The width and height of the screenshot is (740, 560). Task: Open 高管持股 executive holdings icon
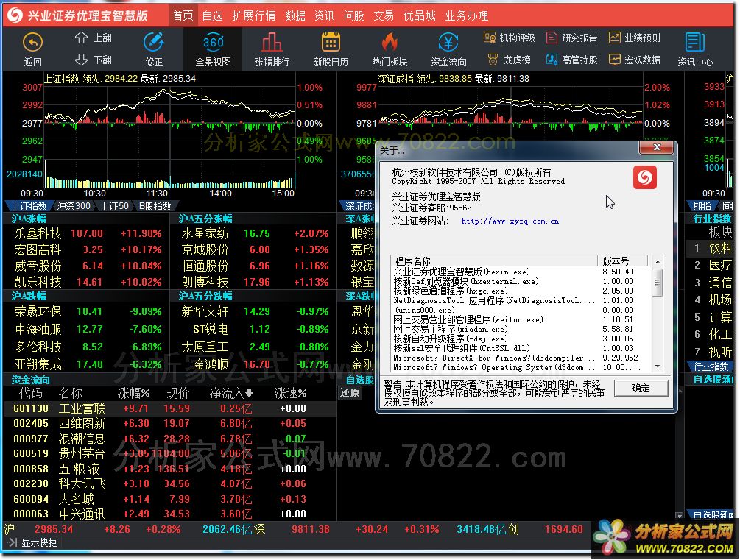click(x=552, y=60)
